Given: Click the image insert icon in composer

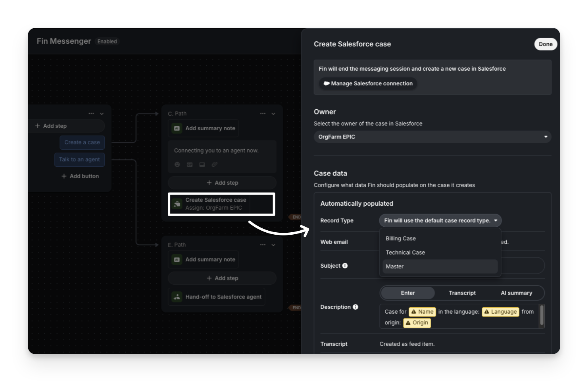Looking at the screenshot, I should pos(202,164).
